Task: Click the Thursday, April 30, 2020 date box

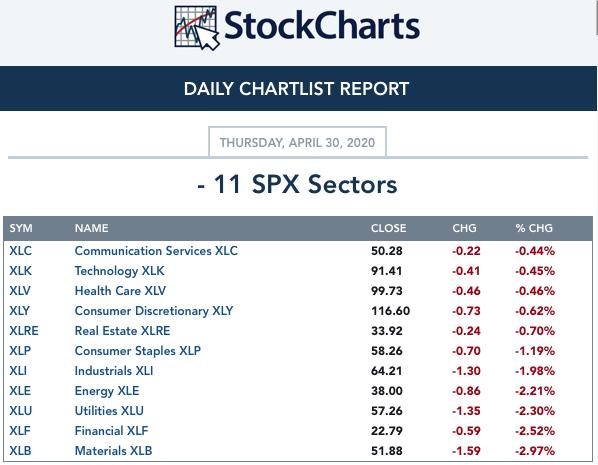Action: tap(297, 142)
